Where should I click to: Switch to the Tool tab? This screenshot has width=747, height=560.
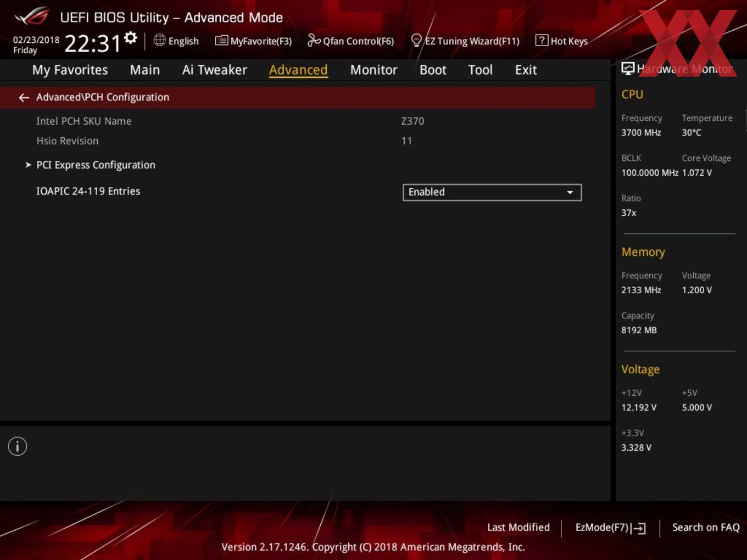click(481, 70)
